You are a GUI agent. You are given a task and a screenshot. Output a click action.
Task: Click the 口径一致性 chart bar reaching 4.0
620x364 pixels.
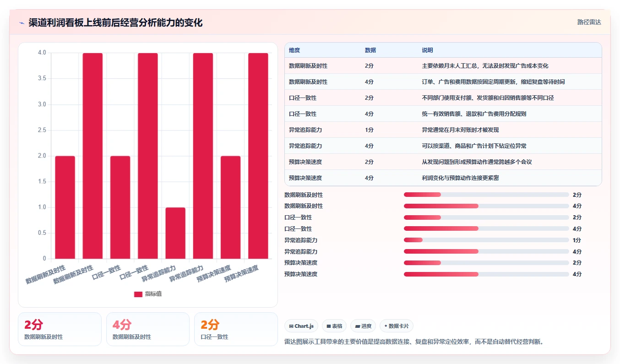(148, 156)
